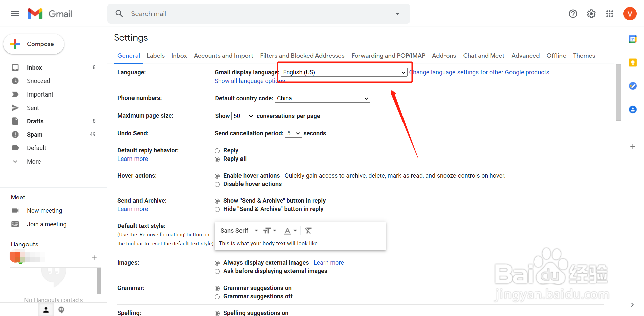Choose Ask before displaying external images
The image size is (644, 316).
[217, 271]
